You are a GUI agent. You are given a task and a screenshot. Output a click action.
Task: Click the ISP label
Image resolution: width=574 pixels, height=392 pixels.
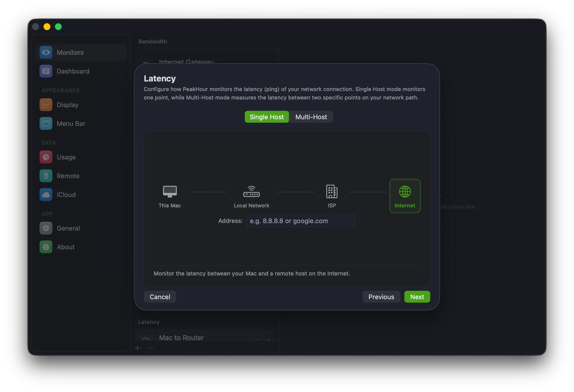click(x=332, y=205)
